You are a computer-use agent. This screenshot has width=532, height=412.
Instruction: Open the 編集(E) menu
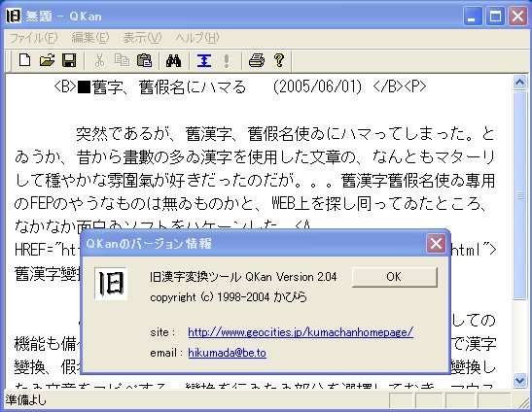click(90, 38)
